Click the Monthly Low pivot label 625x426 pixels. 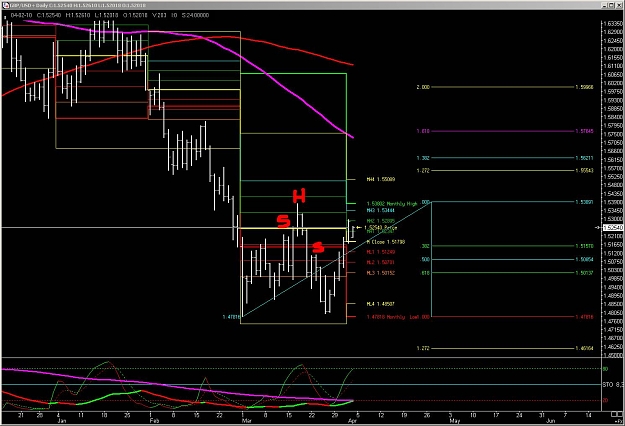tap(394, 317)
